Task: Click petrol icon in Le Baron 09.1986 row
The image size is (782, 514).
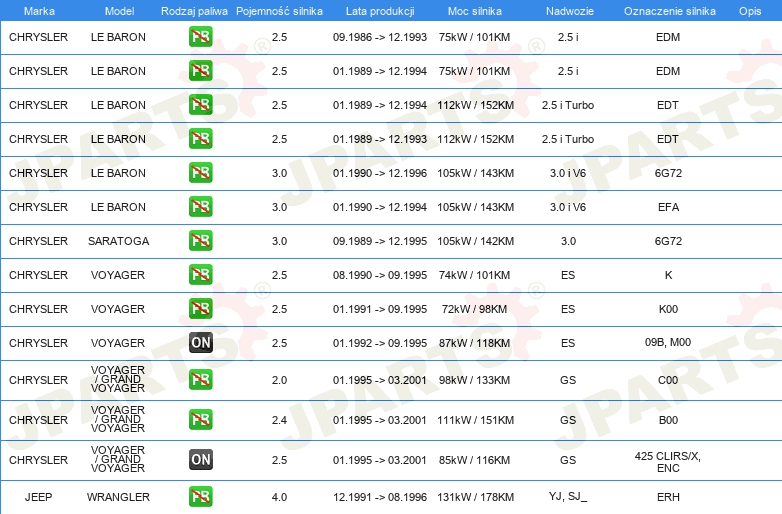Action: click(x=200, y=37)
